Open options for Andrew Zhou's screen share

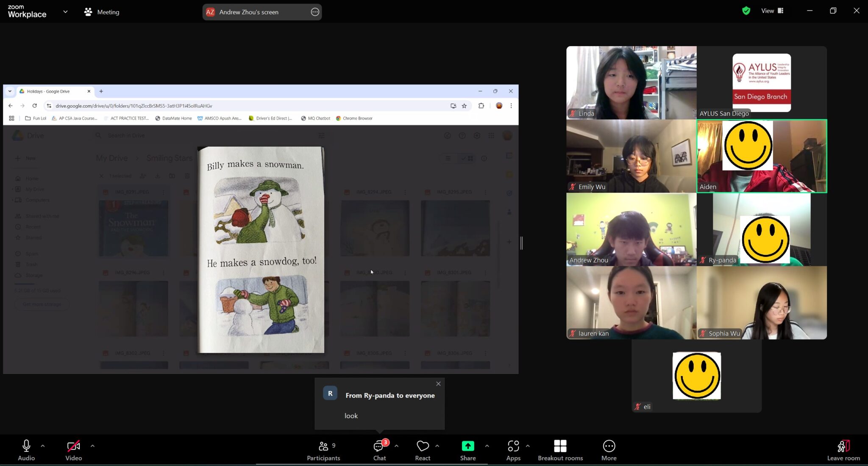point(315,12)
